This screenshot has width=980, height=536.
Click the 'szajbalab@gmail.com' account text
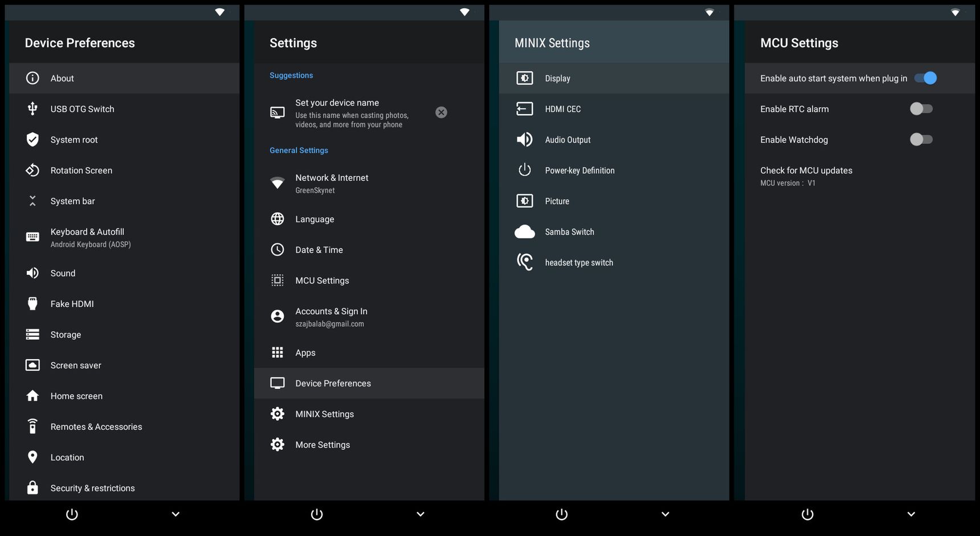point(329,324)
